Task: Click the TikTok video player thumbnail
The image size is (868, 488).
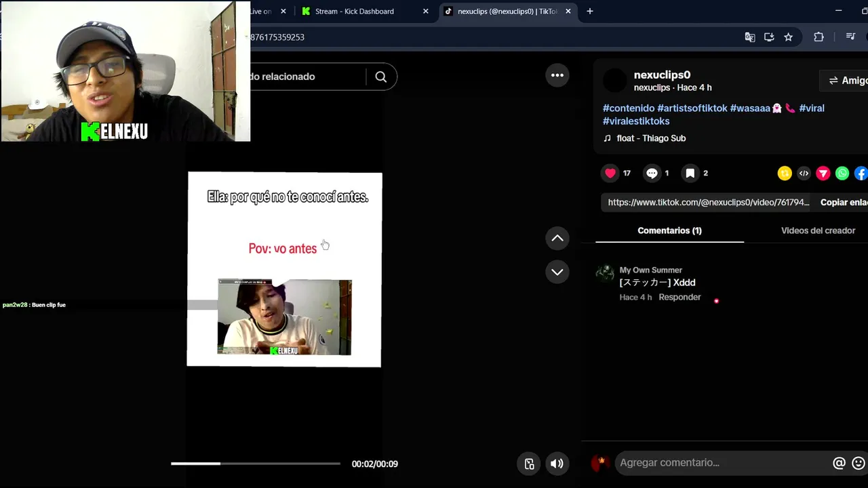Action: pos(284,270)
